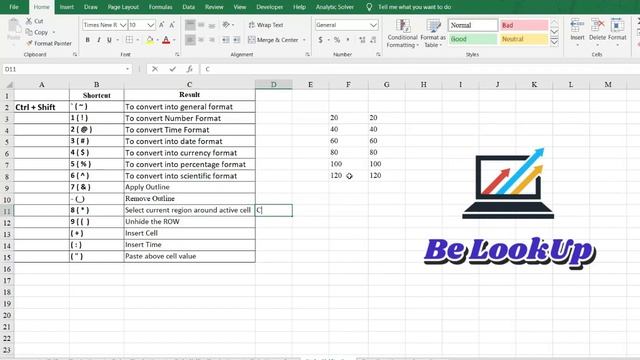Activate the Format Painter brush
The image size is (640, 360).
click(29, 43)
